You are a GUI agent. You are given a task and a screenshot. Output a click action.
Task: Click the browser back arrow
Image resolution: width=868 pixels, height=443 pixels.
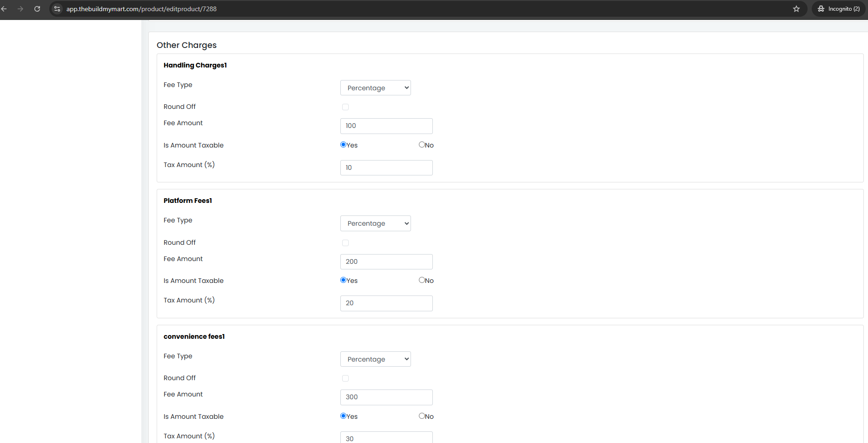(4, 9)
